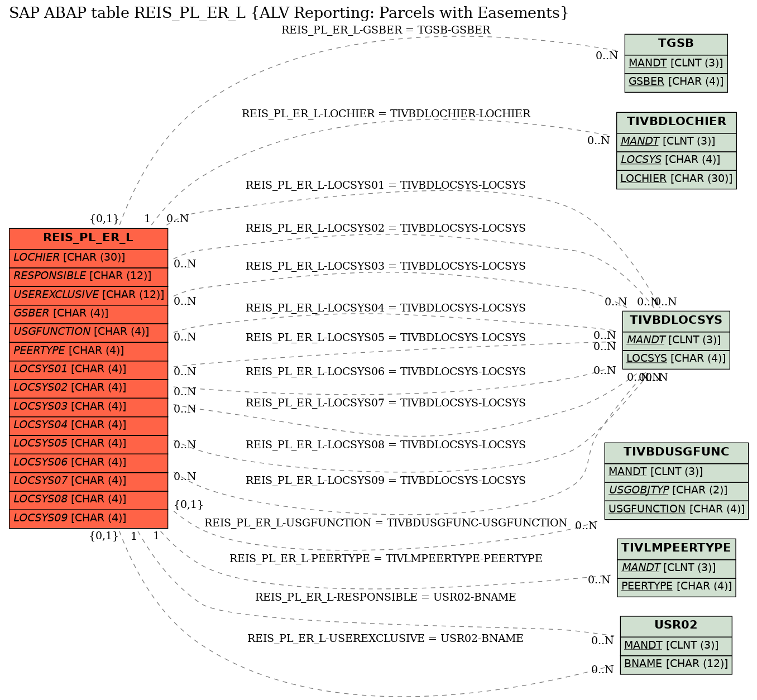Select the LOCSYS09 [CHAR (4)] field row
Image resolution: width=757 pixels, height=700 pixels.
tap(88, 519)
